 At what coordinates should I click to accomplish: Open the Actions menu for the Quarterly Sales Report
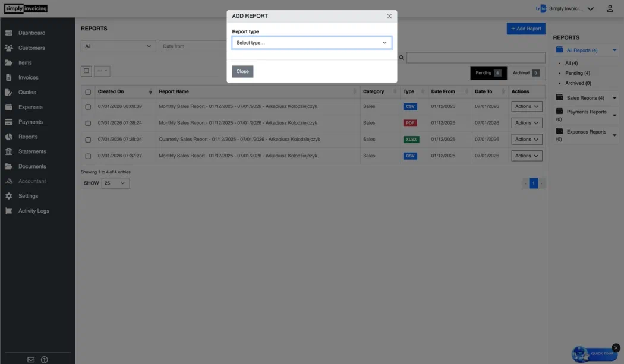[526, 139]
